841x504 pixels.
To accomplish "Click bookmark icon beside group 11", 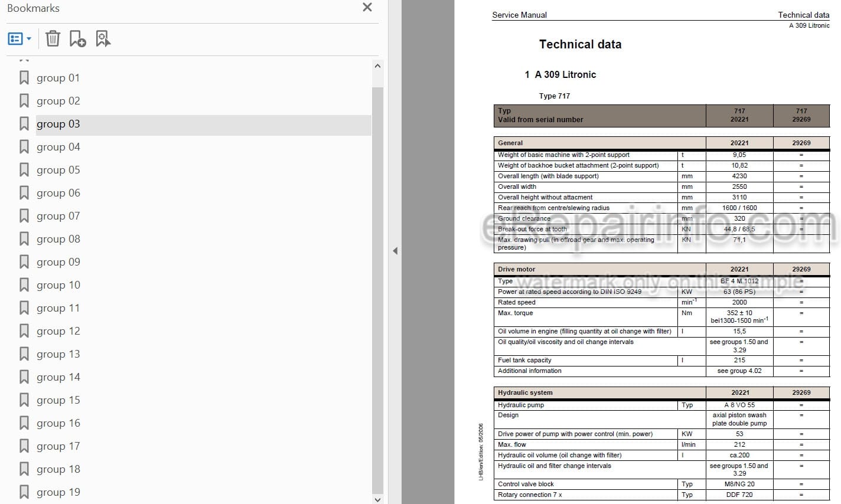I will click(x=24, y=308).
